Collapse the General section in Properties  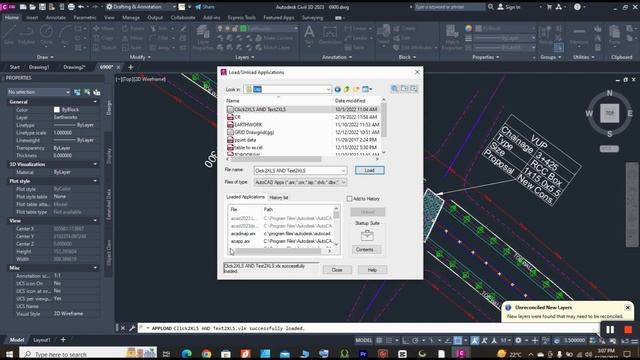(x=95, y=102)
